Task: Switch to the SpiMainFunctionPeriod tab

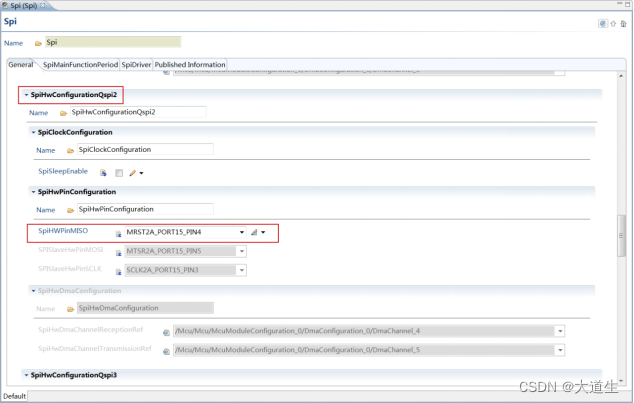Action: pos(80,65)
